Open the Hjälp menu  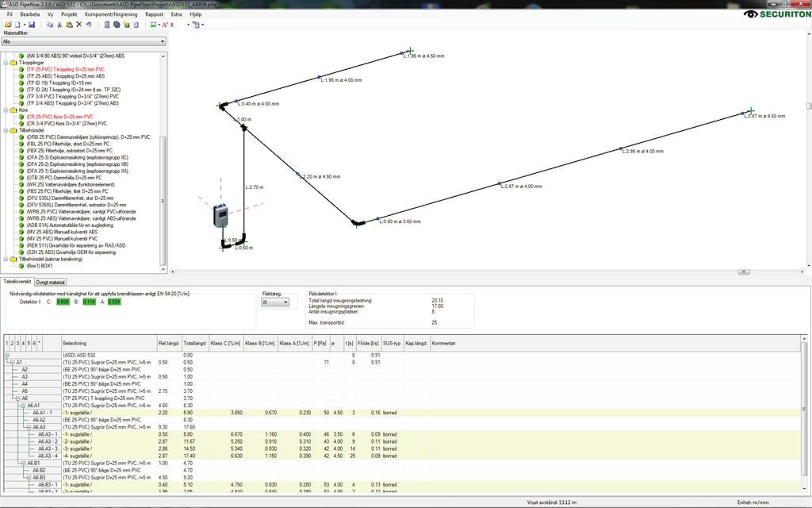(x=195, y=14)
